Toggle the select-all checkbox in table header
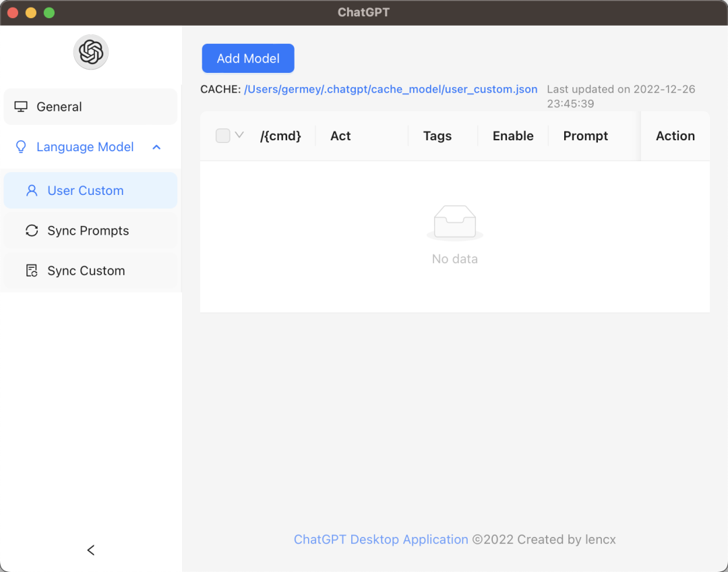 coord(223,136)
